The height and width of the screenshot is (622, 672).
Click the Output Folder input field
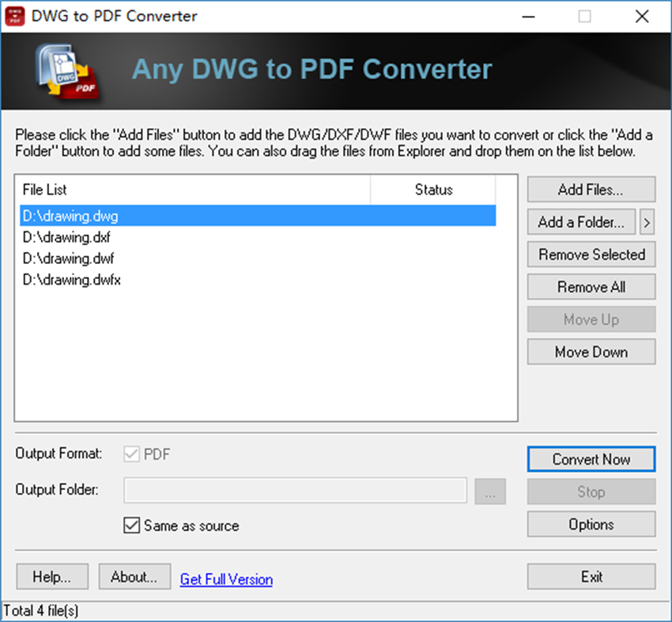(x=295, y=491)
